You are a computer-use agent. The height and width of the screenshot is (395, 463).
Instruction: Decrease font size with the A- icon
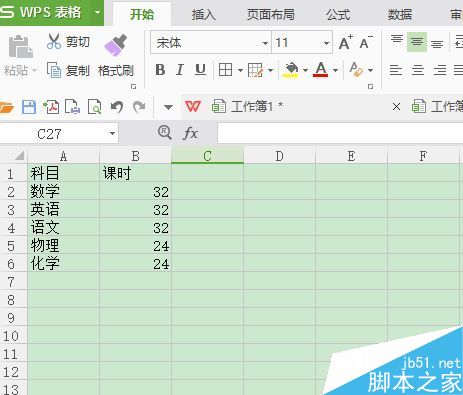366,42
